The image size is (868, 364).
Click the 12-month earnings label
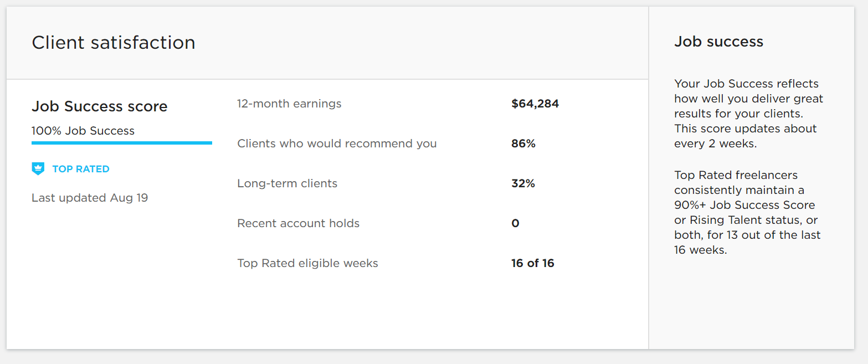pos(289,104)
